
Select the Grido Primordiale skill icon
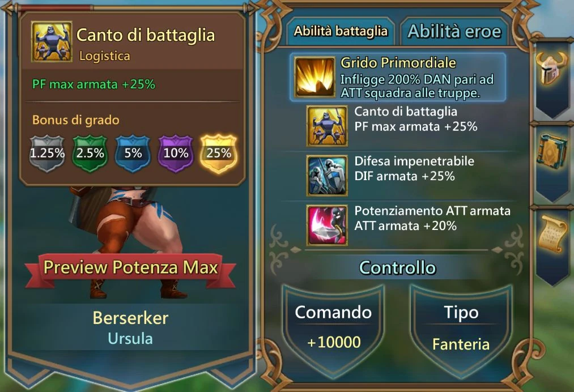coord(315,77)
